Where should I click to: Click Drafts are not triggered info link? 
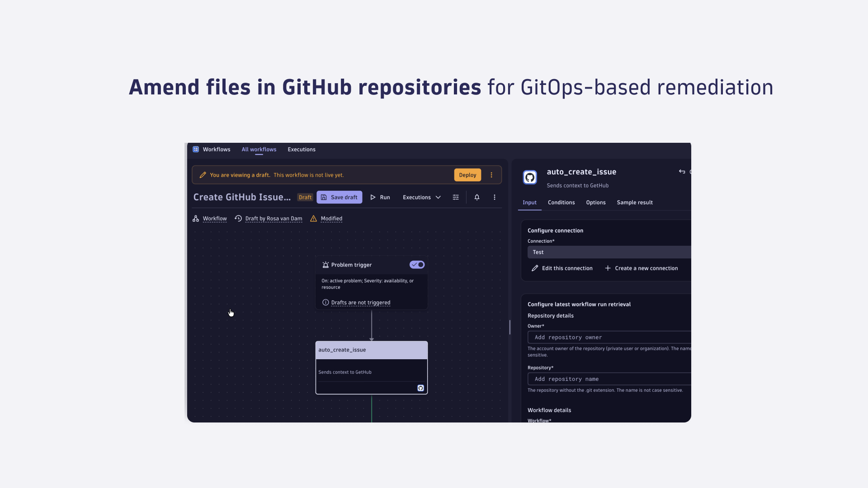point(360,302)
